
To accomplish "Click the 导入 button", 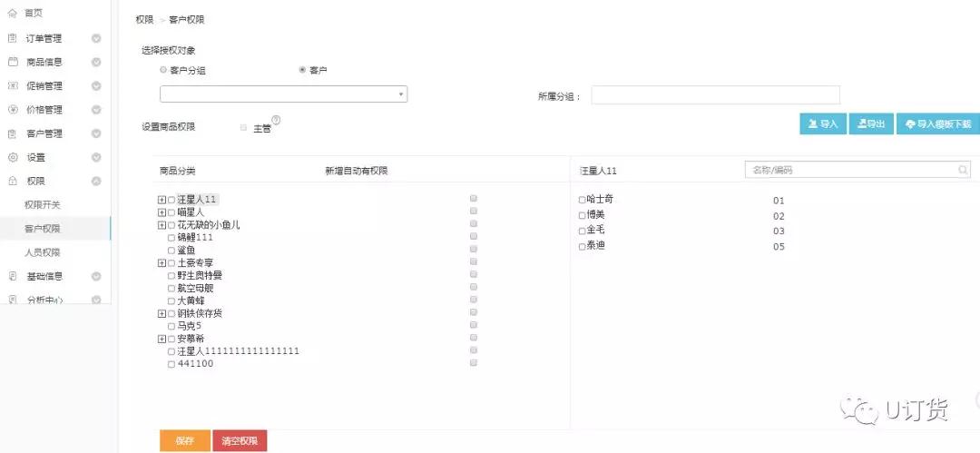I will coord(822,123).
